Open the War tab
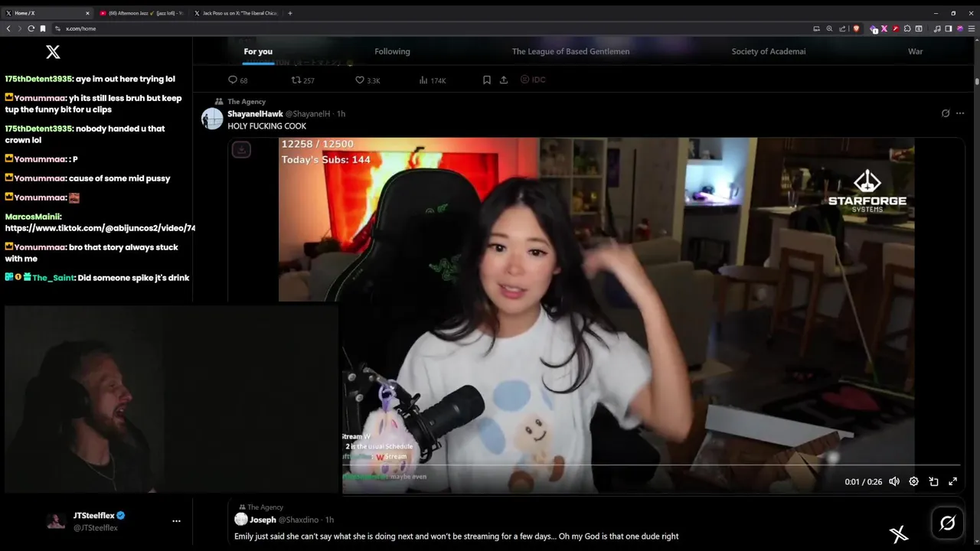This screenshot has height=551, width=980. (x=916, y=51)
